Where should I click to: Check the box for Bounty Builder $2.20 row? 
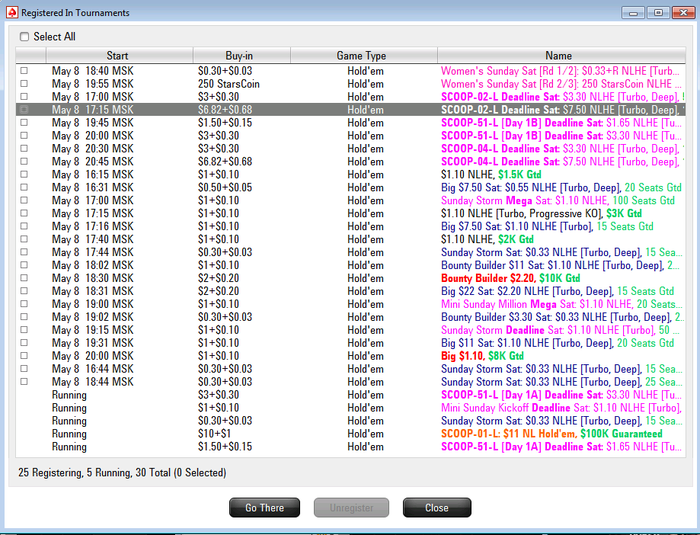[x=24, y=278]
